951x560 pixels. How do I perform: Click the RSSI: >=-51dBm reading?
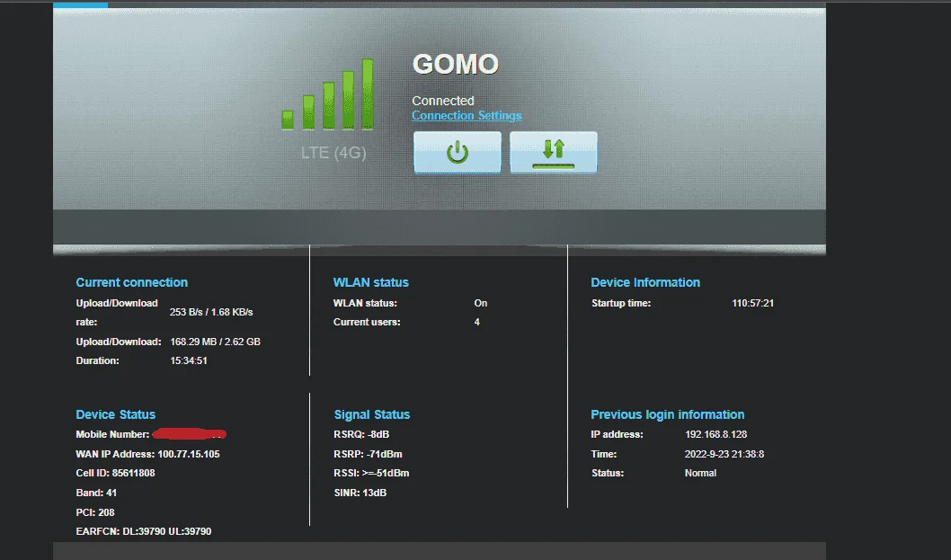point(371,473)
